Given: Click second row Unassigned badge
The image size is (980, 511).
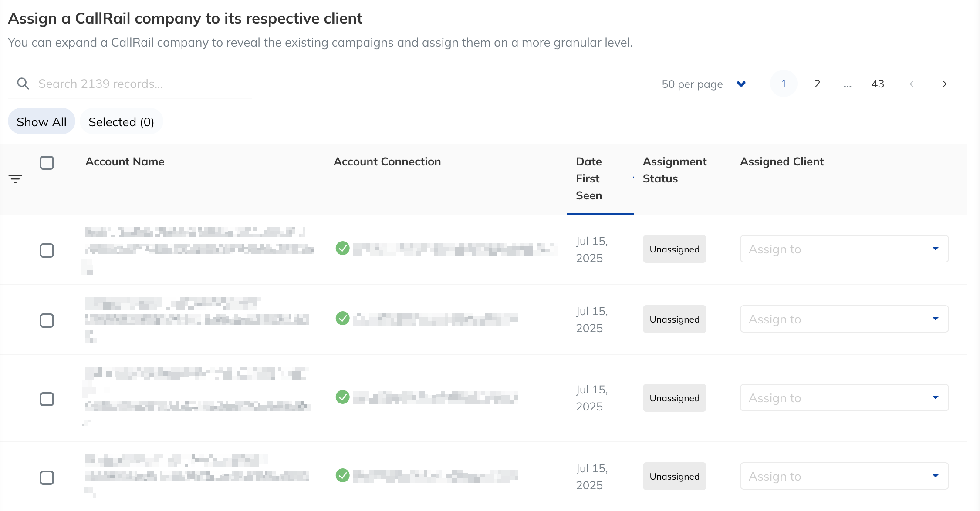Looking at the screenshot, I should coord(674,319).
